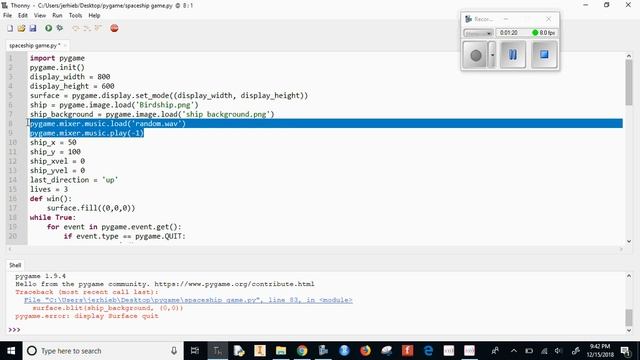The height and width of the screenshot is (360, 640).
Task: Click the editor vertical scrollbar thumb
Action: click(629, 83)
